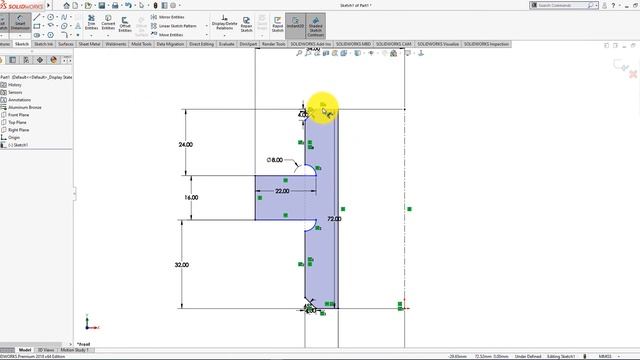This screenshot has height=360, width=640.
Task: Open the DimXpertManager panel tab
Action: (40, 60)
